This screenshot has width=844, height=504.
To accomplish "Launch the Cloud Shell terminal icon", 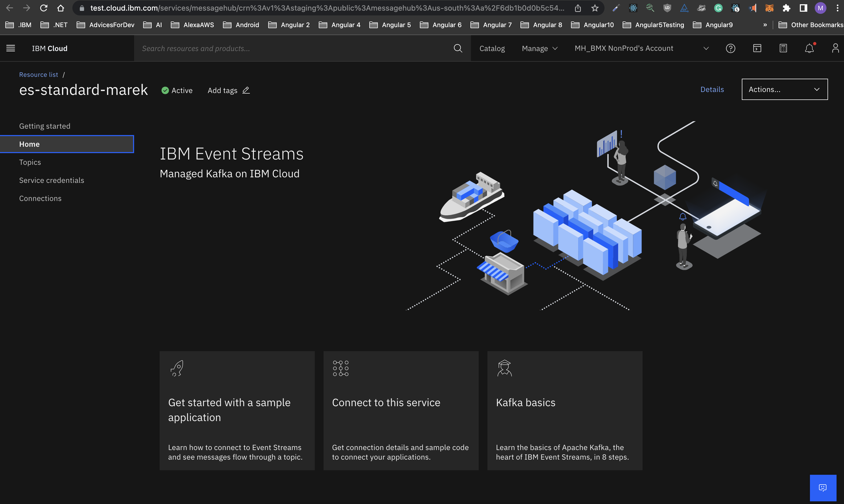I will click(x=757, y=48).
